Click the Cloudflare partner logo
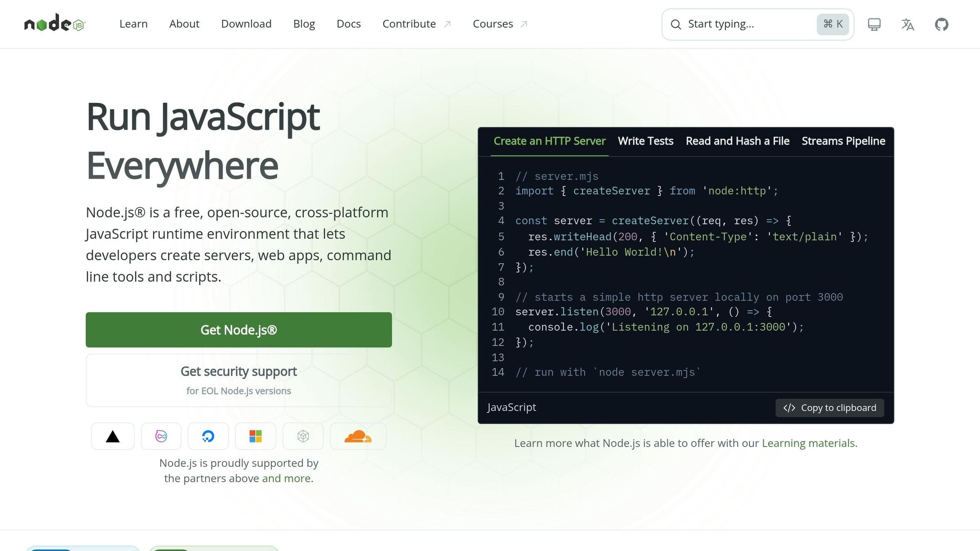The height and width of the screenshot is (551, 980). pos(358,436)
